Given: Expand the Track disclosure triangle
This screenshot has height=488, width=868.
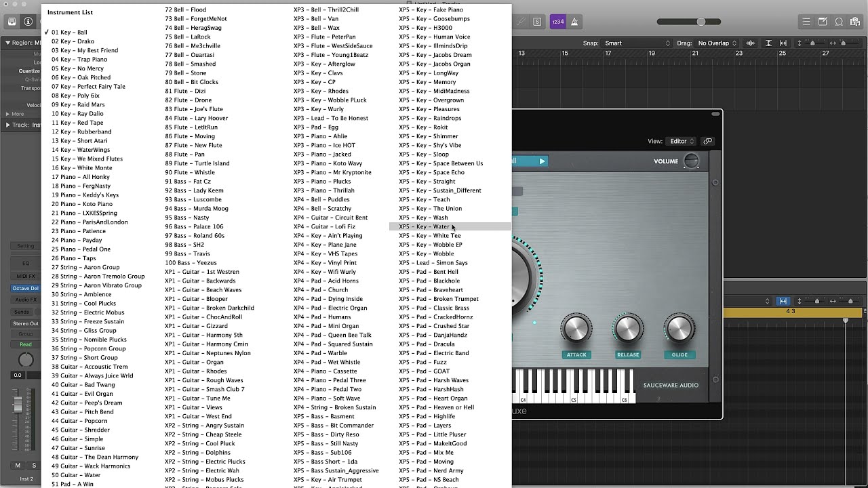Looking at the screenshot, I should coord(7,125).
